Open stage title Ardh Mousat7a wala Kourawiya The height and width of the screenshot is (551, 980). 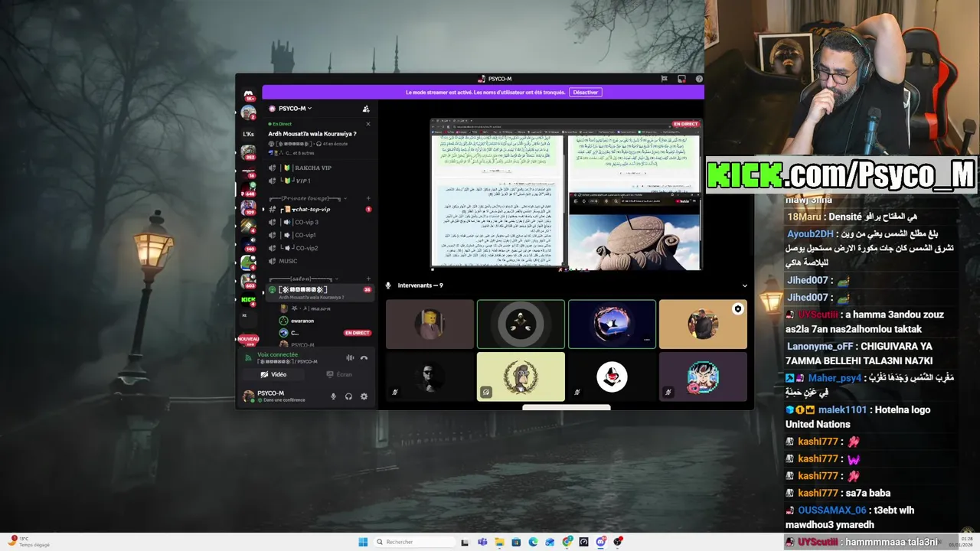tap(312, 134)
